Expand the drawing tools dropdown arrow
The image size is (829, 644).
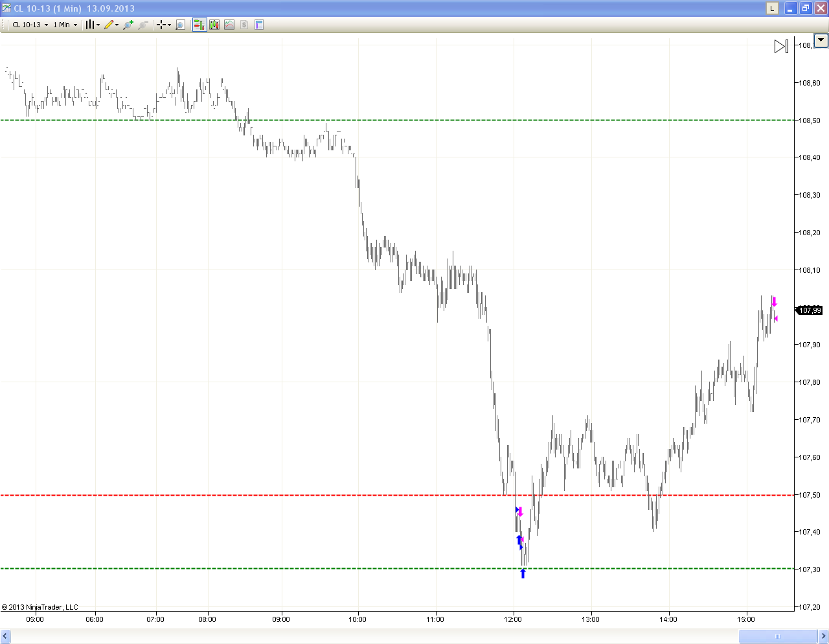117,25
